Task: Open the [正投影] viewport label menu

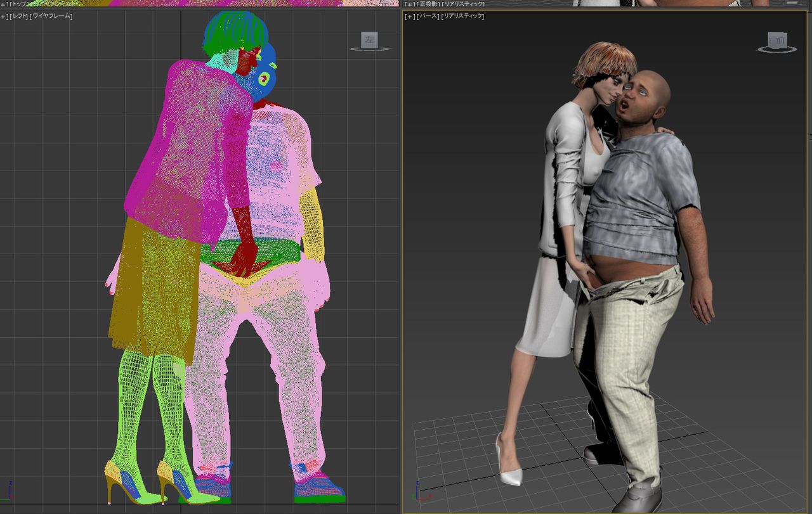Action: (x=429, y=4)
